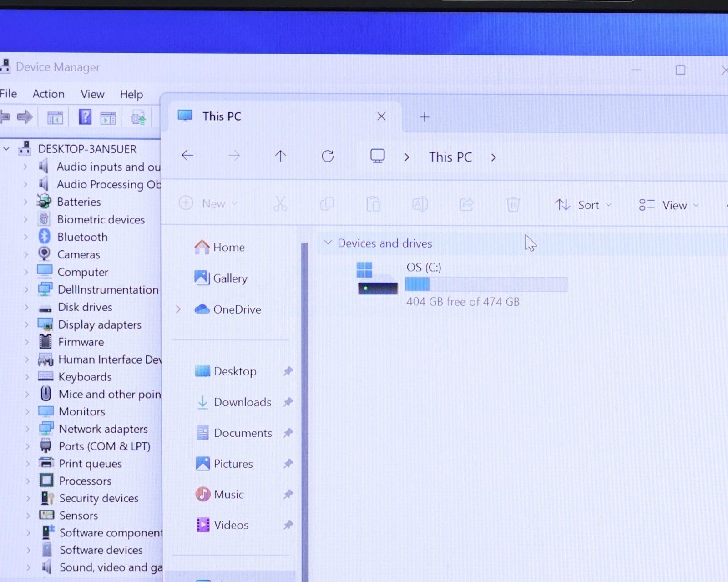Screen dimensions: 728x582
Task: Click the scan for hardware changes icon
Action: [x=138, y=118]
